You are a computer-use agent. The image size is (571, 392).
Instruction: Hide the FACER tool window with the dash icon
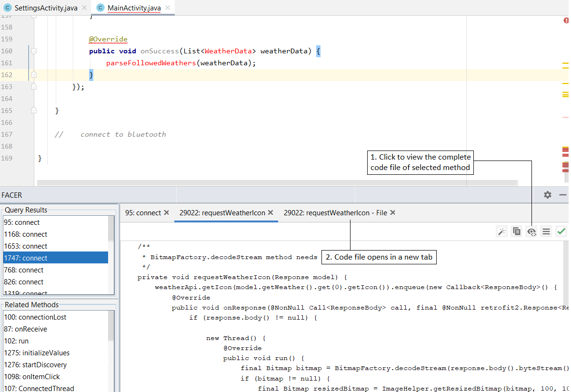pyautogui.click(x=562, y=195)
